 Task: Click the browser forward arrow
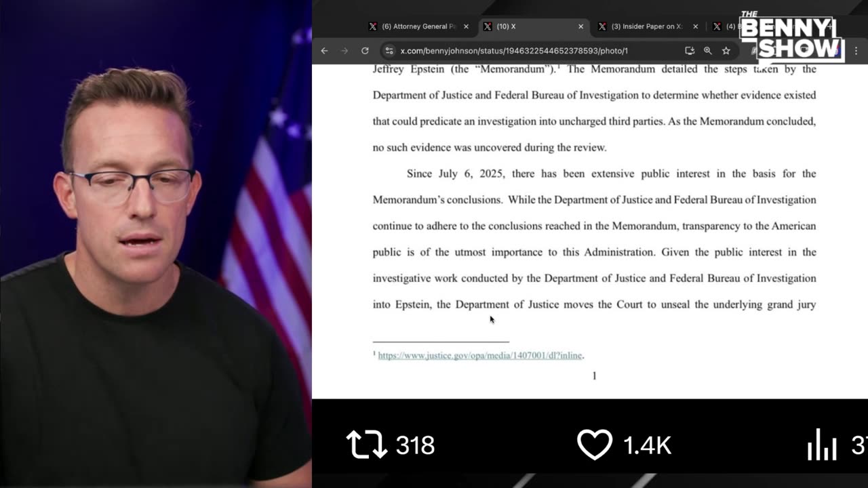344,51
